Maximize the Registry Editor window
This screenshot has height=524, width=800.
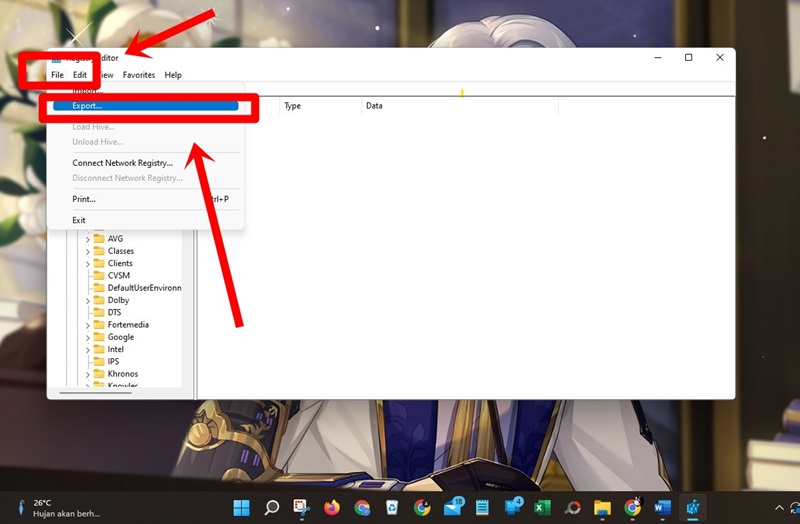click(688, 58)
